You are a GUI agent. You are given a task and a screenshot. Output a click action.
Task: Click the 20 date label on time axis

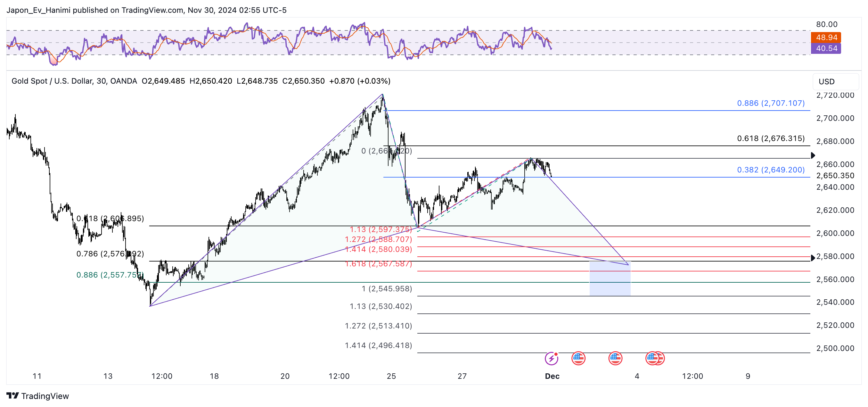(x=285, y=376)
